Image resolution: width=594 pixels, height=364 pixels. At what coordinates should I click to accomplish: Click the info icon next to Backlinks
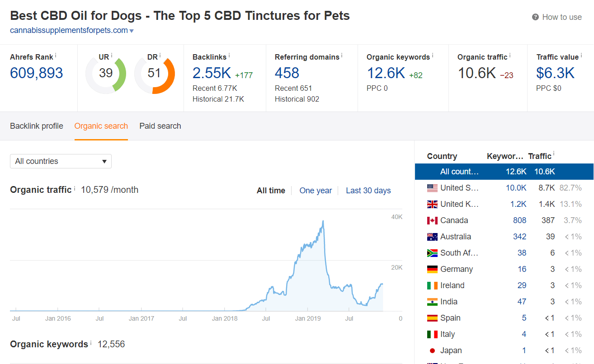point(229,55)
